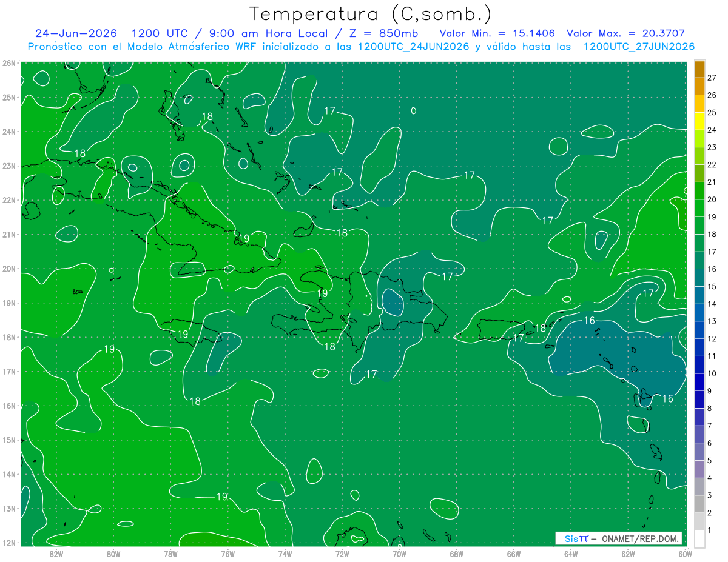Click the "1200 UTC / 9:00 am Hora Local" text
This screenshot has width=728, height=562.
(x=229, y=33)
